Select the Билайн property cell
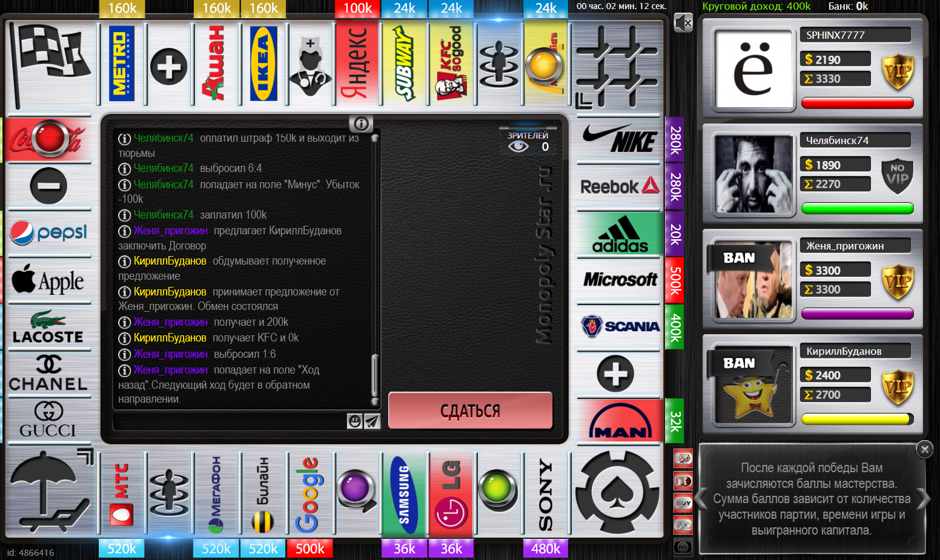Image resolution: width=940 pixels, height=560 pixels. pyautogui.click(x=263, y=494)
